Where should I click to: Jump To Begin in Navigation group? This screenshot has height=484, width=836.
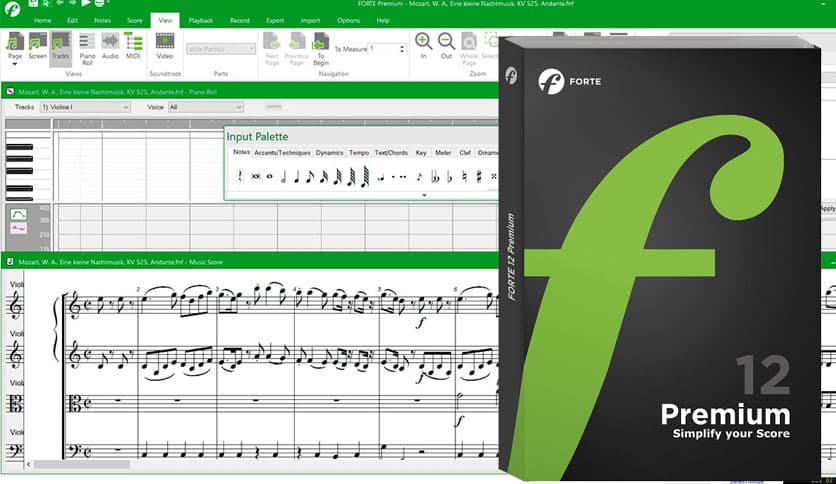tap(320, 49)
